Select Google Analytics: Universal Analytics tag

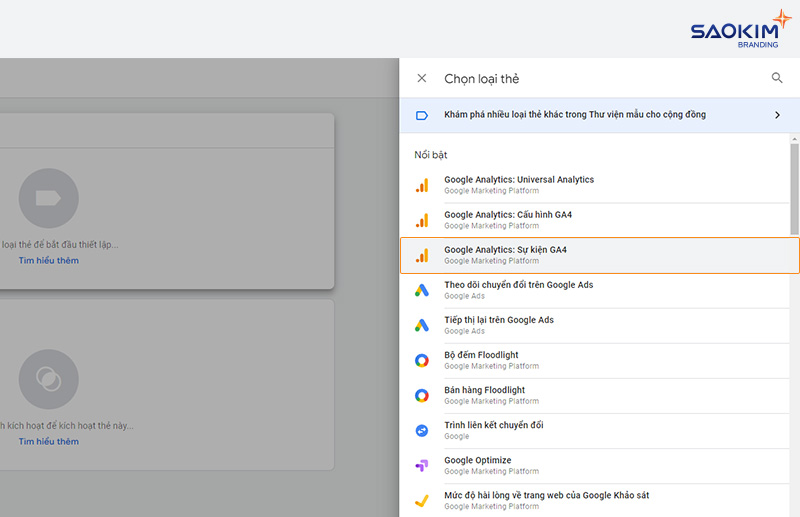595,185
